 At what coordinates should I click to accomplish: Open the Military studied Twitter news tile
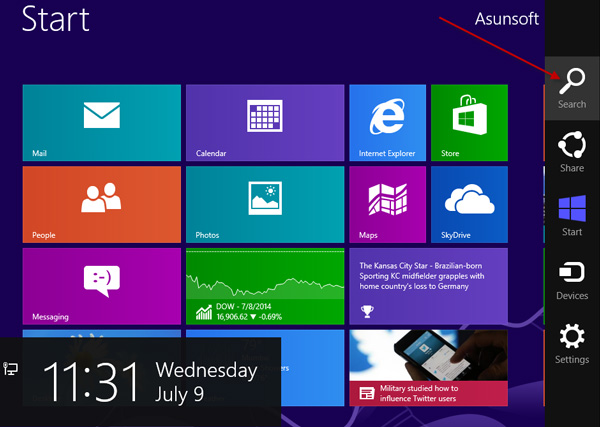pos(429,368)
